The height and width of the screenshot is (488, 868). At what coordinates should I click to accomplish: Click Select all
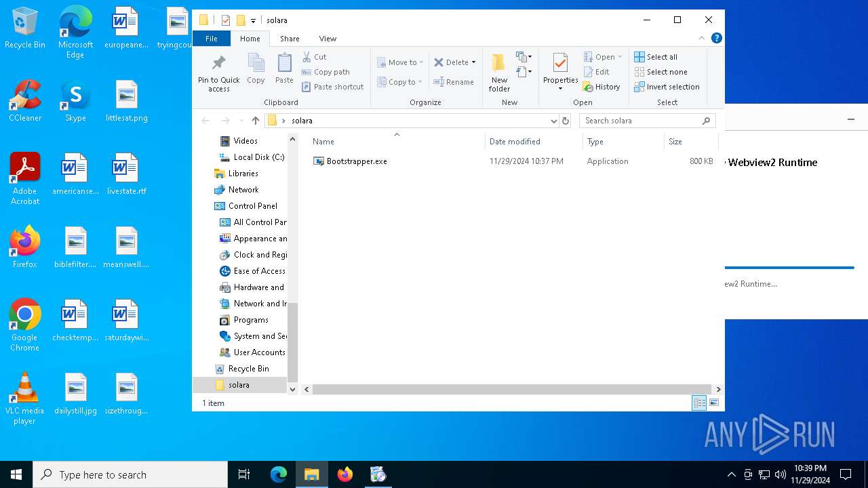655,57
